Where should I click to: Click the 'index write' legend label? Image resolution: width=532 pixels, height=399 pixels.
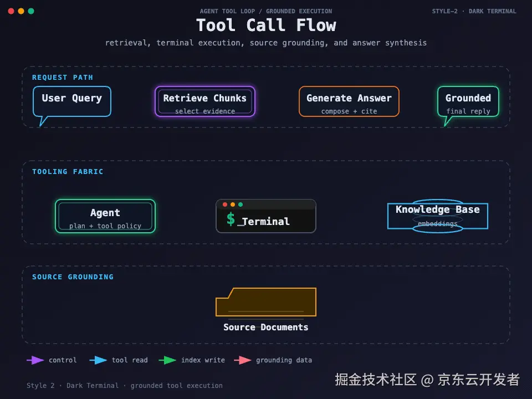click(203, 360)
